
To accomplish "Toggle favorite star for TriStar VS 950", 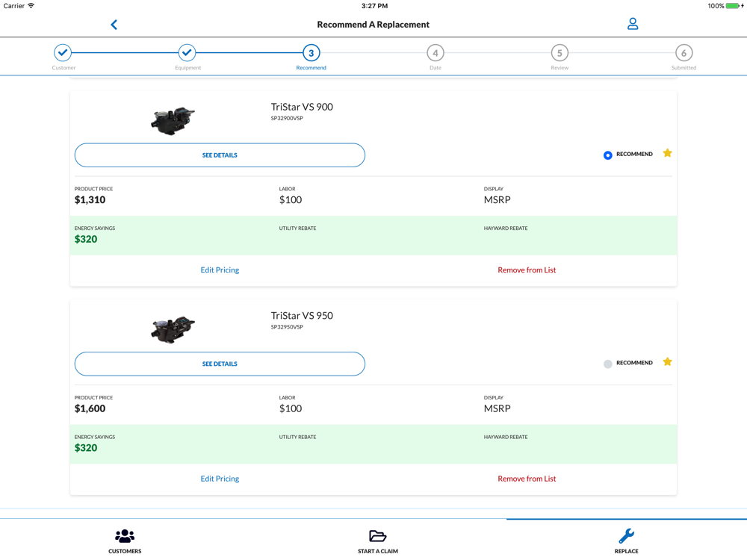I will coord(667,362).
